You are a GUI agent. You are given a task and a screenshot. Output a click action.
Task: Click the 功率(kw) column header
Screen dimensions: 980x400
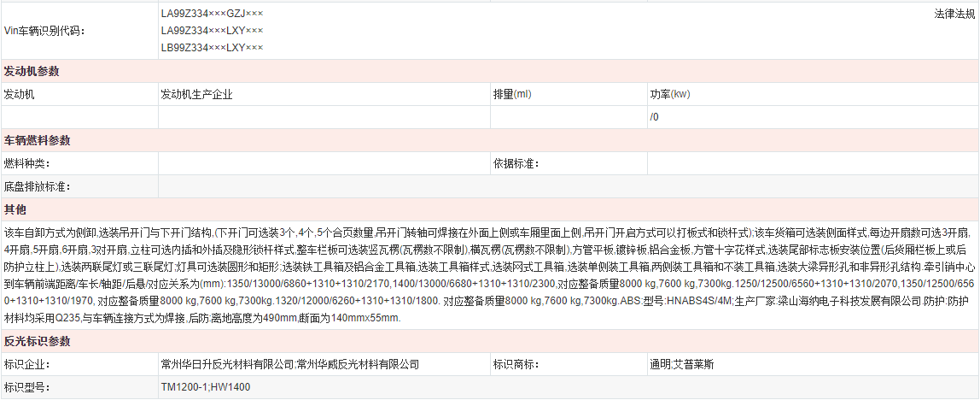pos(670,94)
